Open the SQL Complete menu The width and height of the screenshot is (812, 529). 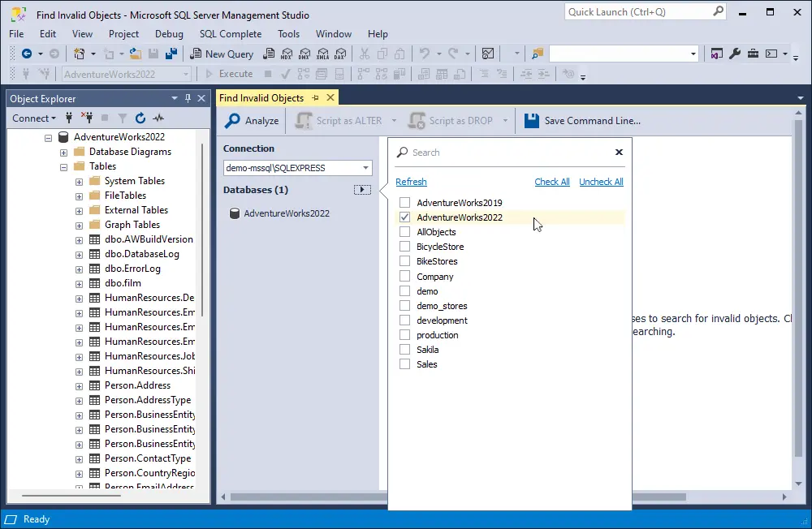click(x=231, y=34)
